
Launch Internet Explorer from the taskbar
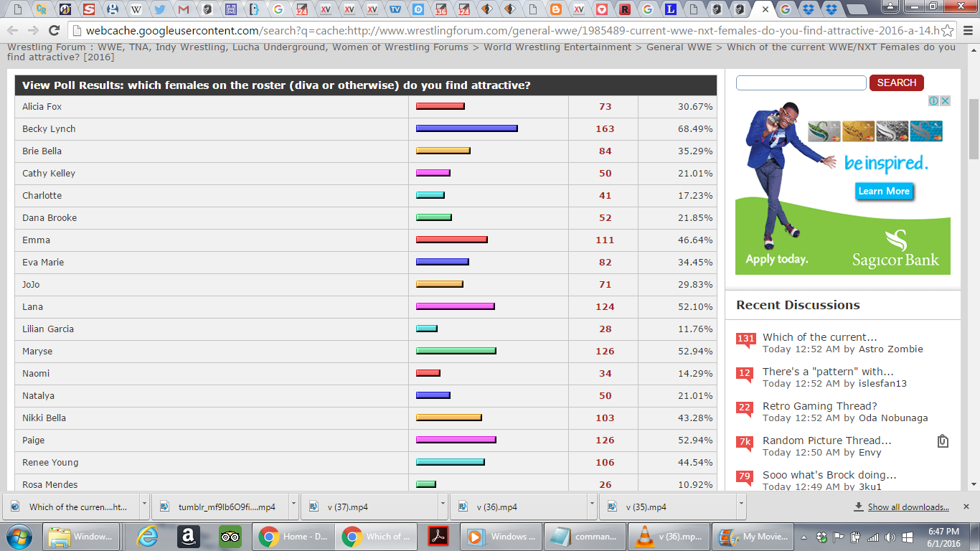[148, 537]
